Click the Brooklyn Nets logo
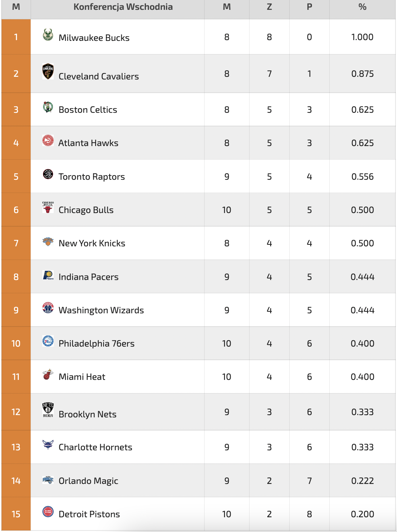The image size is (397, 532). point(48,410)
